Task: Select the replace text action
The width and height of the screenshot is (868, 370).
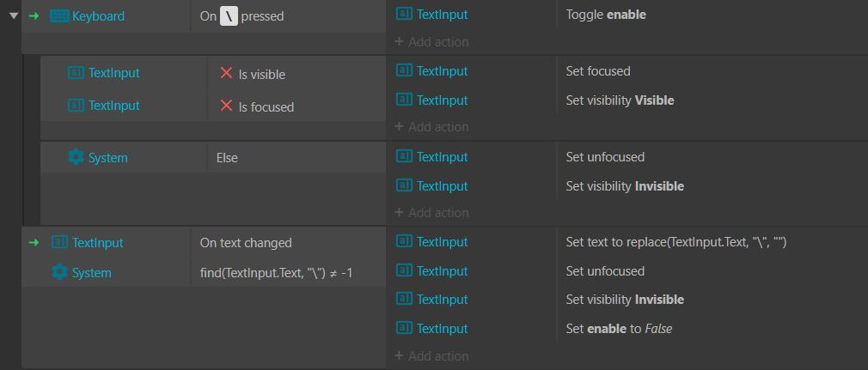Action: 675,242
